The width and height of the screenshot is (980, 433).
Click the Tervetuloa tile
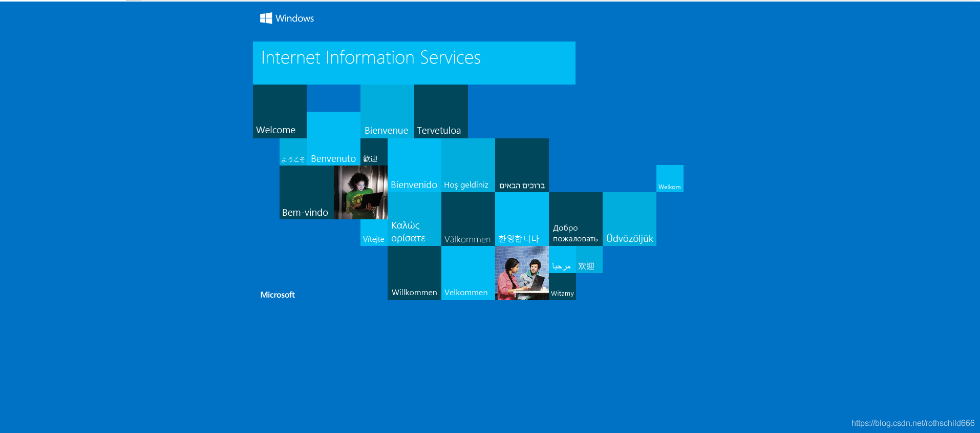pyautogui.click(x=441, y=111)
